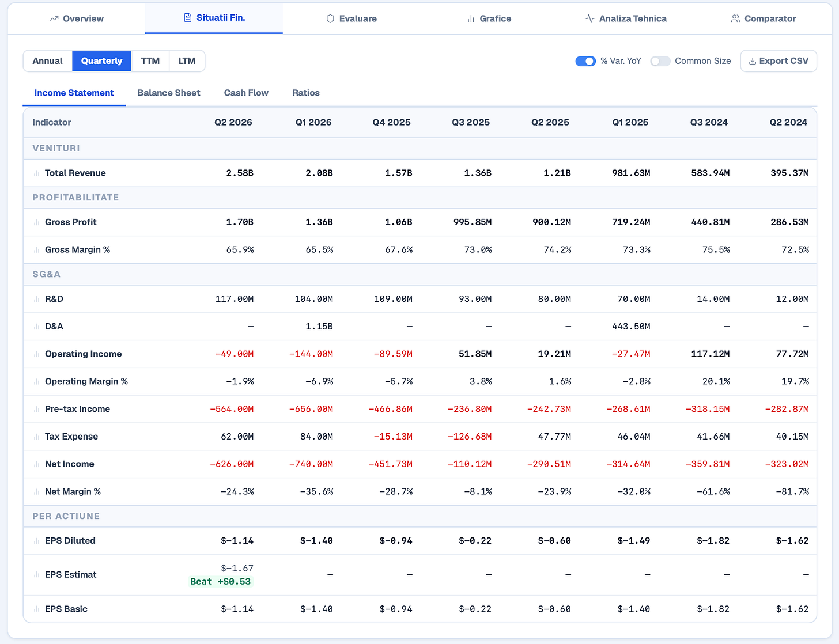Disable the % Var. YoY toggle

(585, 61)
